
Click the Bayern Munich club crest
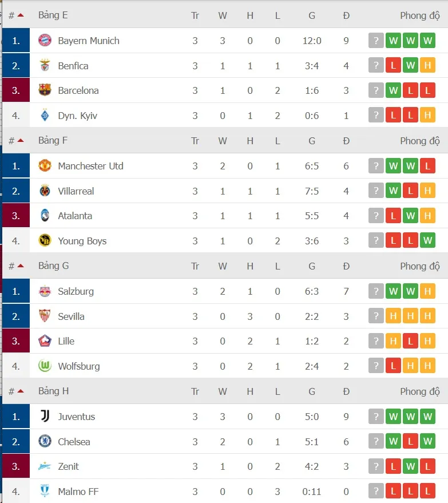pos(45,41)
